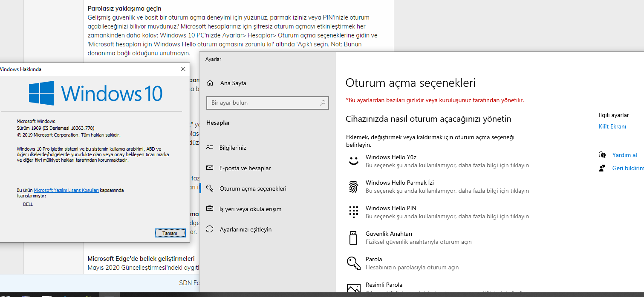Screen dimensions: 644x297
Task: Click the DELL licensee text
Action: (28, 204)
